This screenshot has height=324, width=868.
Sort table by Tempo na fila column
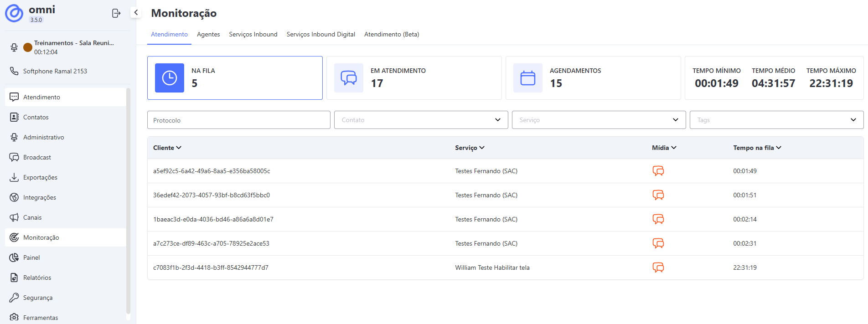click(757, 148)
